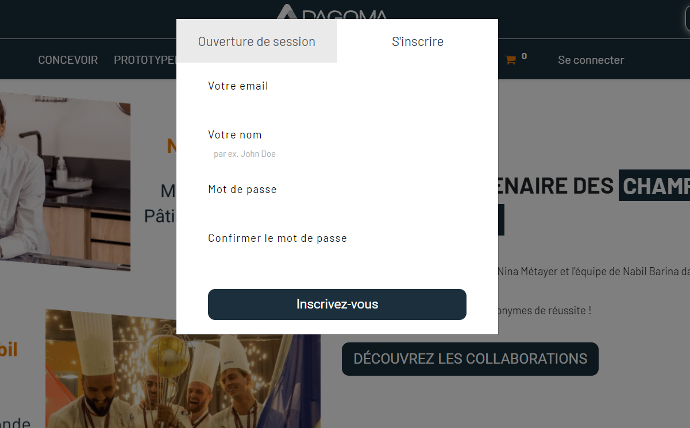Viewport: 690px width, 428px height.
Task: Click the DÉCOUVREZ LES COLLABORATIONS button
Action: [470, 359]
